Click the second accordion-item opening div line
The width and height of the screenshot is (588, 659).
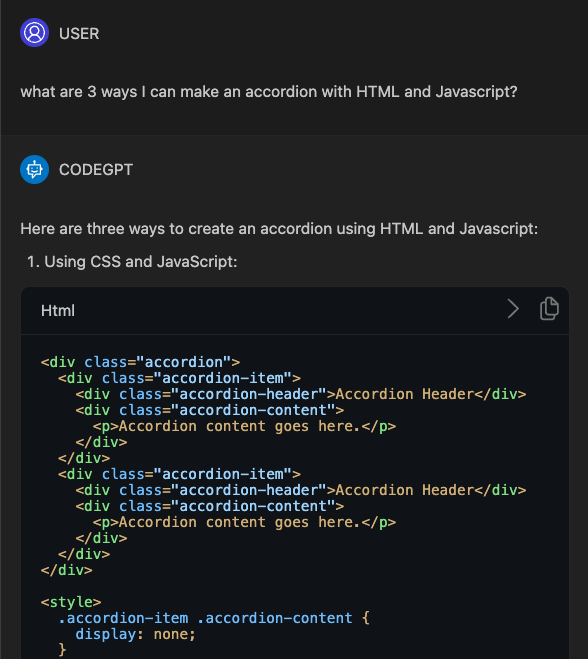(179, 474)
